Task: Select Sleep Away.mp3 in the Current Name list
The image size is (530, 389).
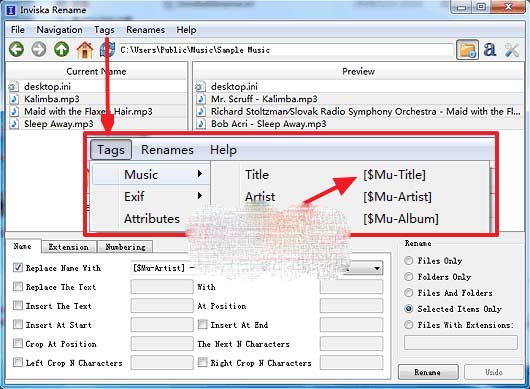Action: click(97, 124)
